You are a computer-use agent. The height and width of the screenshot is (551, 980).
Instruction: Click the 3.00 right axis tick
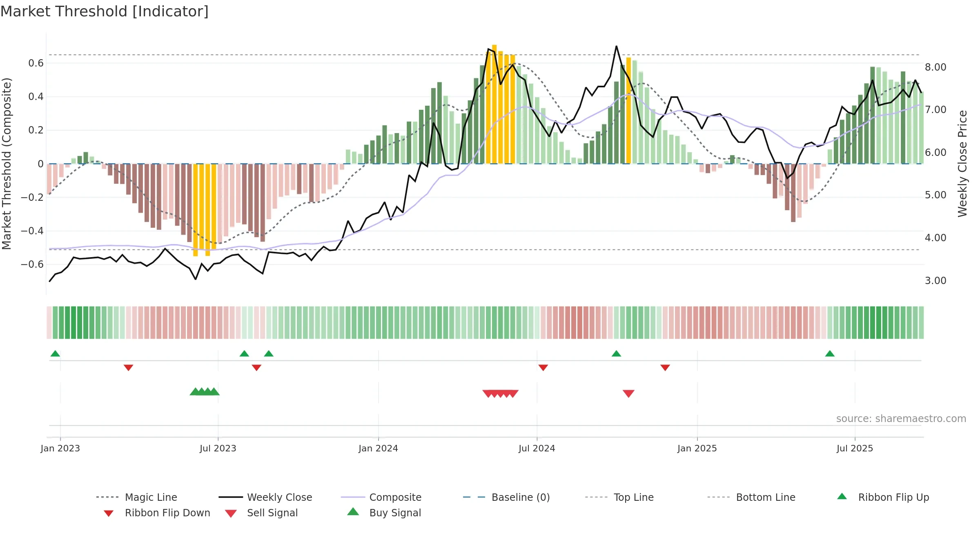935,281
